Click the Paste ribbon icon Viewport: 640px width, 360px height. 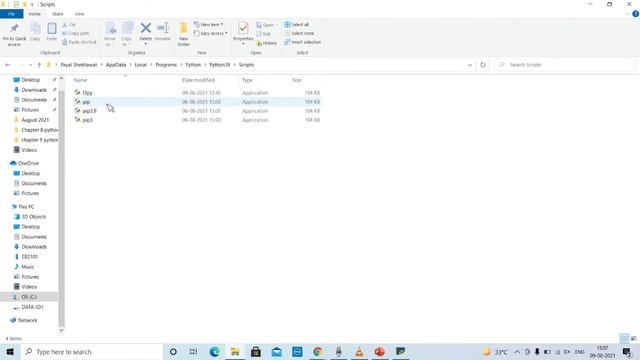52,29
